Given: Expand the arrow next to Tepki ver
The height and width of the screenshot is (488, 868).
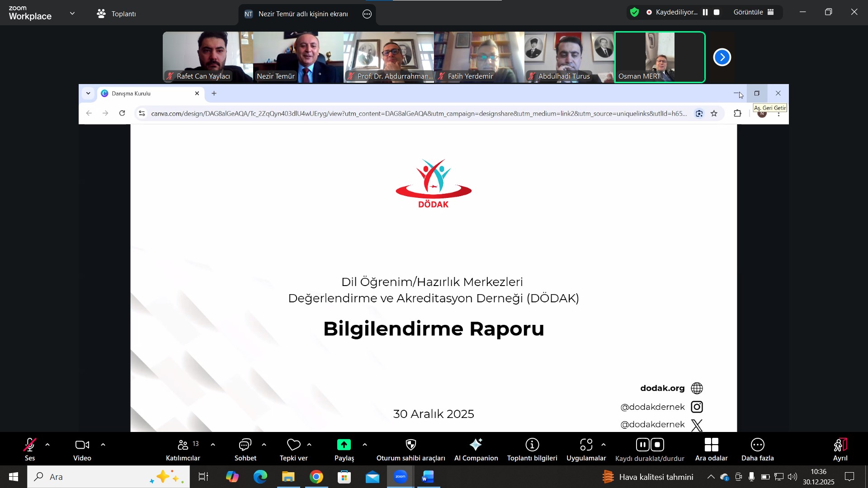Looking at the screenshot, I should click(309, 445).
